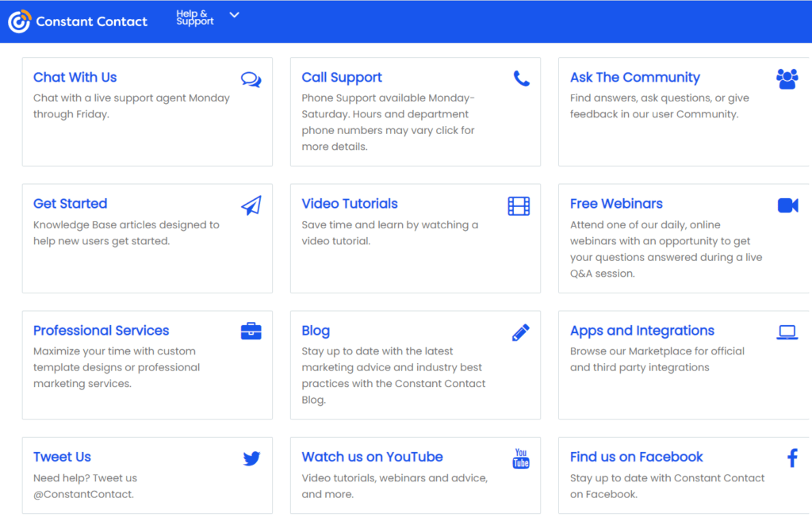
Task: Click the Constant Contact logo icon
Action: pyautogui.click(x=19, y=21)
